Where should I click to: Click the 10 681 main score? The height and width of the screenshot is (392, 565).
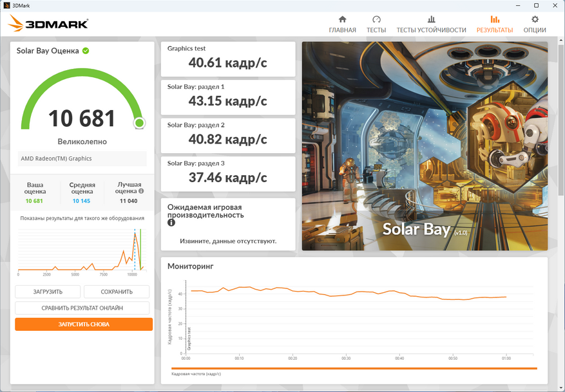click(x=82, y=118)
